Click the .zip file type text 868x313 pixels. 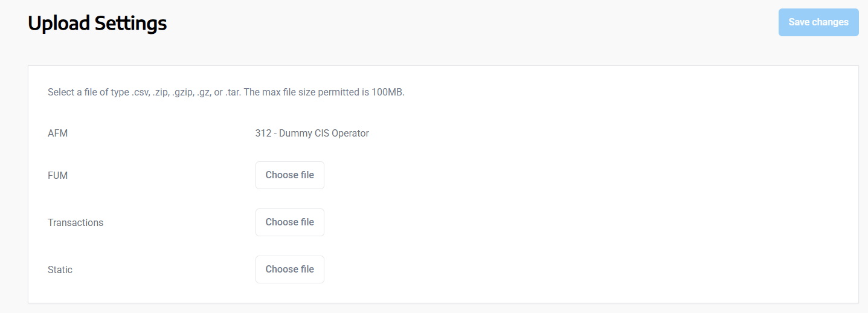(x=161, y=93)
